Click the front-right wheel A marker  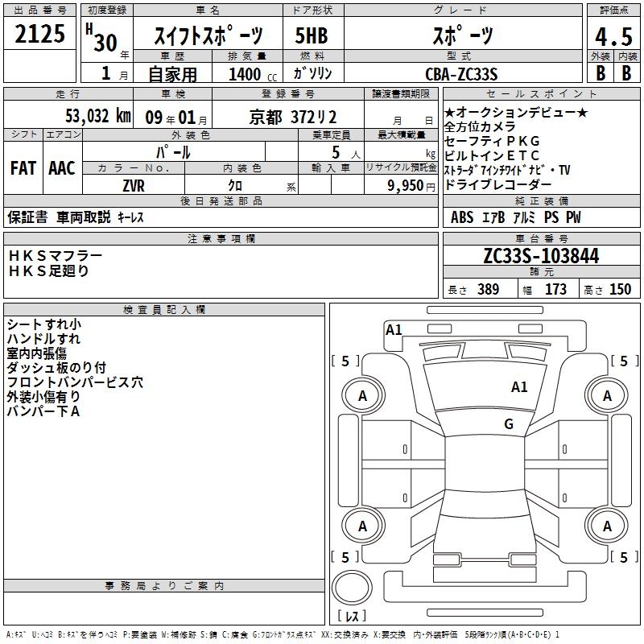coord(607,395)
